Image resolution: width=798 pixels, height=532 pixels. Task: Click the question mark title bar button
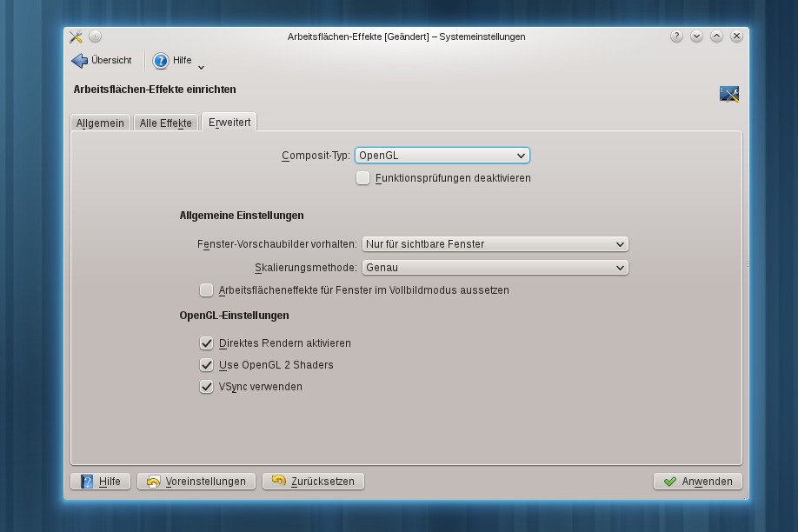click(x=676, y=37)
